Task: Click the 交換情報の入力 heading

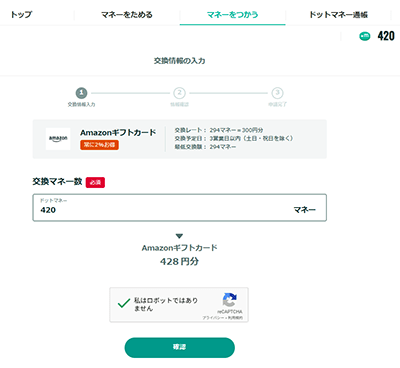Action: [x=179, y=61]
